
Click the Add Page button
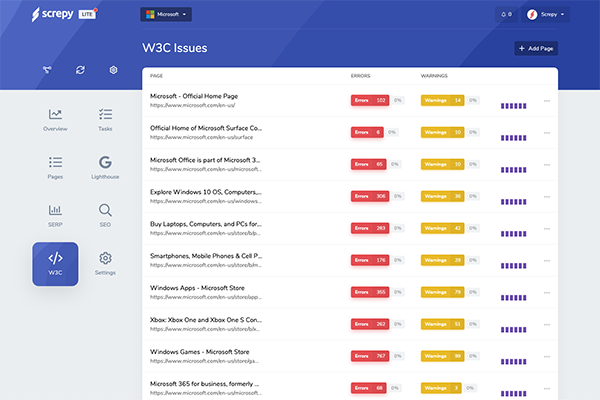pos(536,48)
